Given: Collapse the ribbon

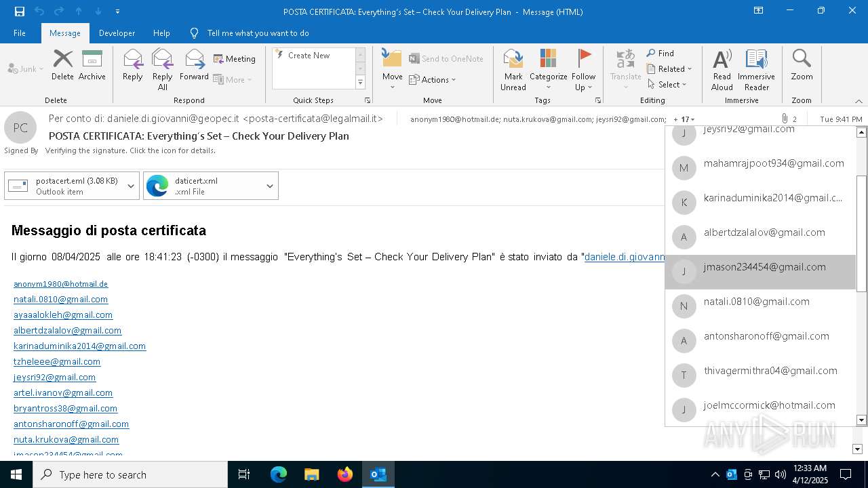Looking at the screenshot, I should [859, 101].
